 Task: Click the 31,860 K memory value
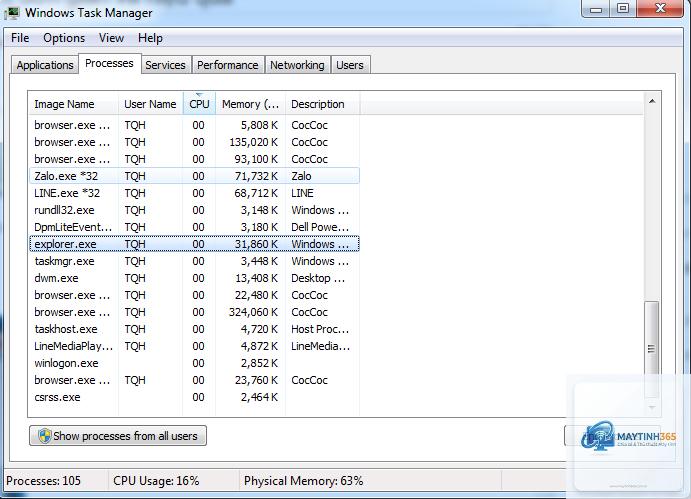pos(256,244)
